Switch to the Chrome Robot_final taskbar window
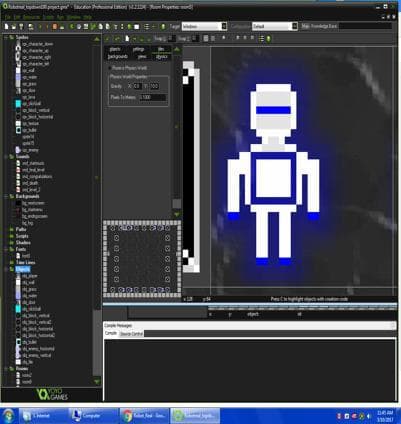 pyautogui.click(x=144, y=416)
